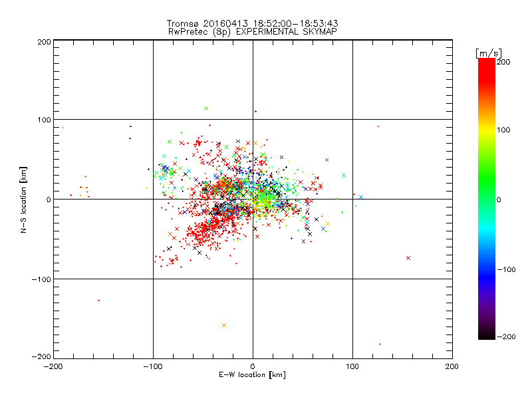Click the red top of the colorbar

[487, 71]
